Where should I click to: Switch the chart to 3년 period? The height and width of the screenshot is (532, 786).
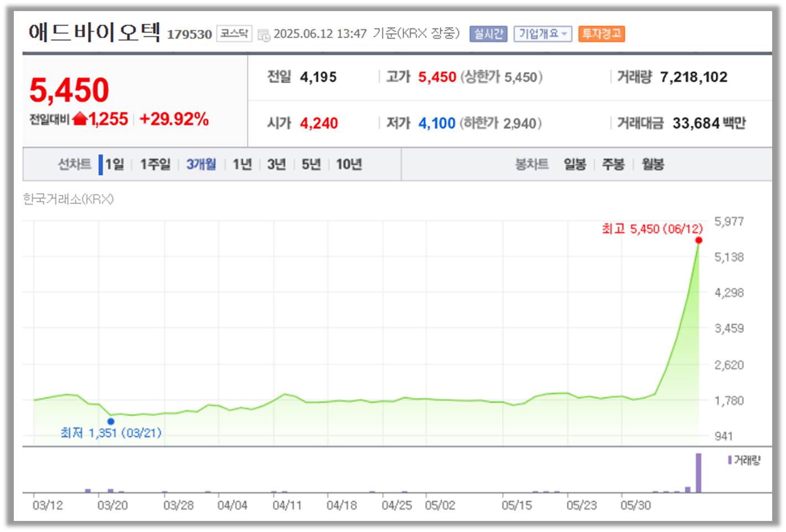point(277,164)
